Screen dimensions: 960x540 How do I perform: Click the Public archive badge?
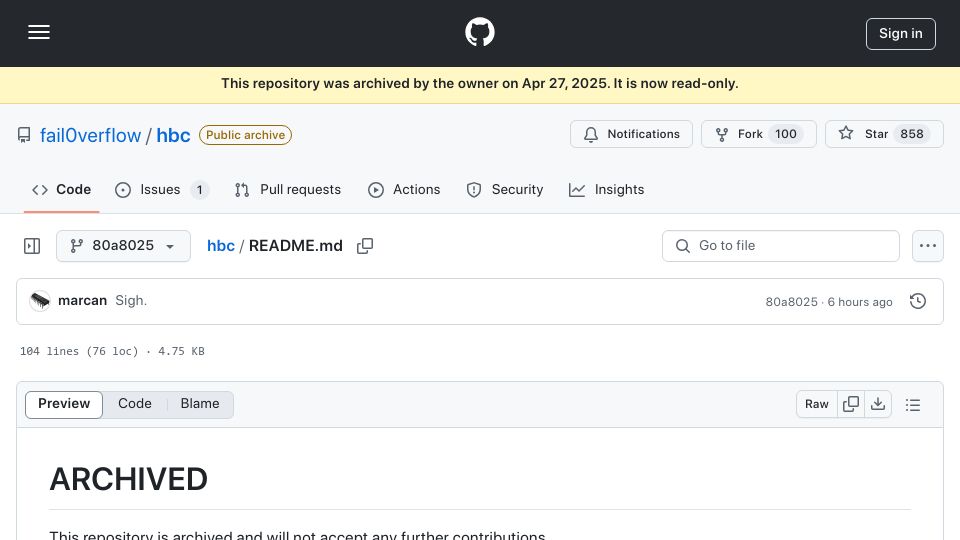[x=246, y=135]
